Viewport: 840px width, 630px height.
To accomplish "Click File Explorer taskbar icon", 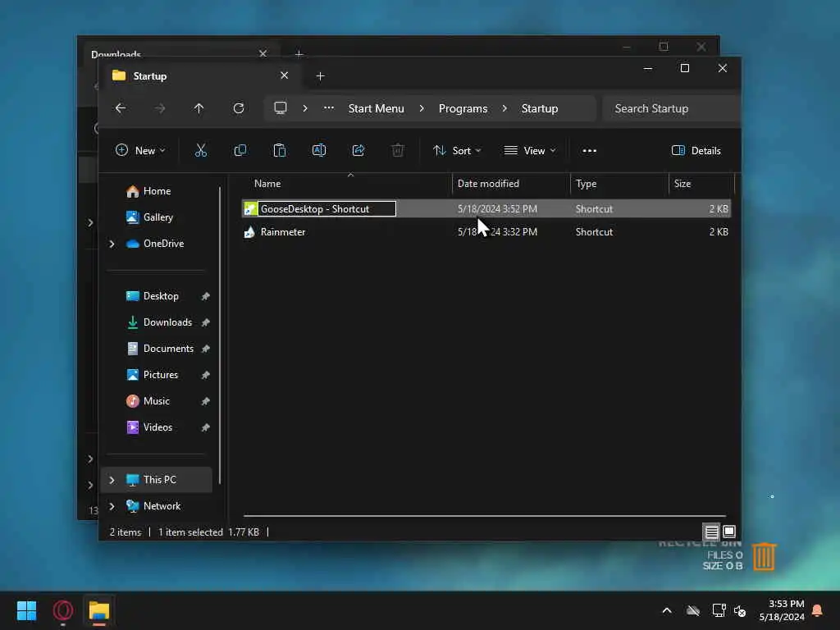I will coord(99,610).
